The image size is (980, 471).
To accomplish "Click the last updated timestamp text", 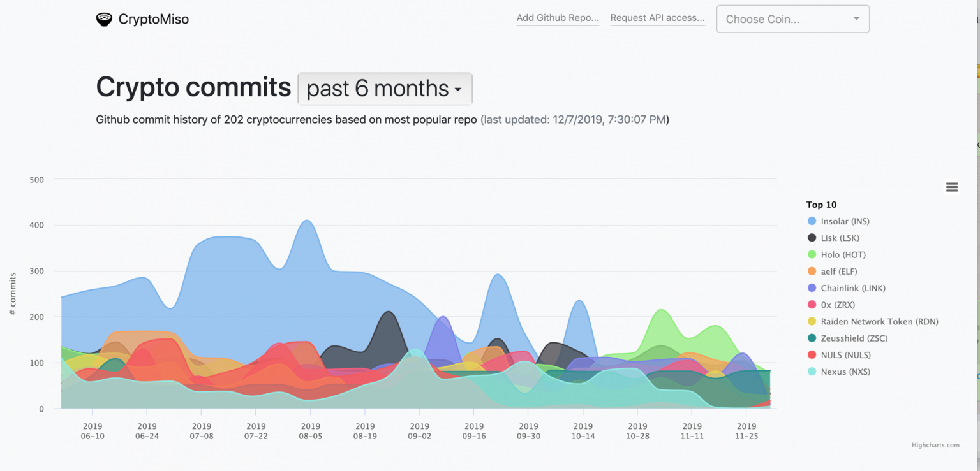I will click(574, 119).
